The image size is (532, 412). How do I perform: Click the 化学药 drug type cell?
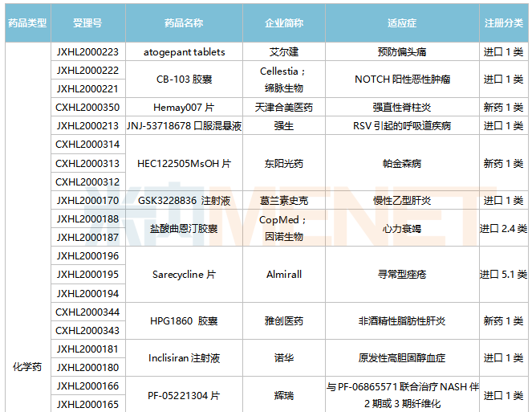point(27,367)
